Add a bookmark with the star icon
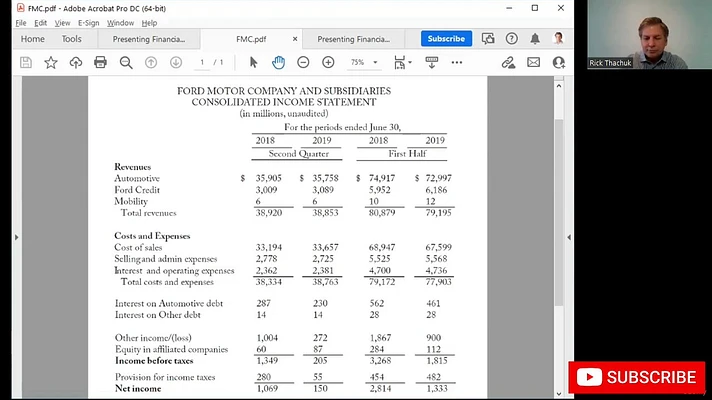Viewport: 712px width, 400px height. pos(51,63)
